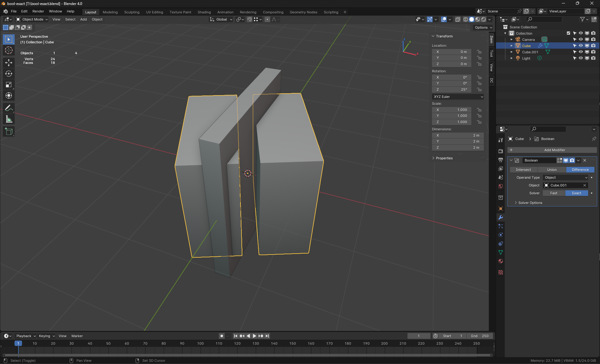This screenshot has width=600, height=364.
Task: Hide Light in viewport via eye icon
Action: (x=581, y=58)
